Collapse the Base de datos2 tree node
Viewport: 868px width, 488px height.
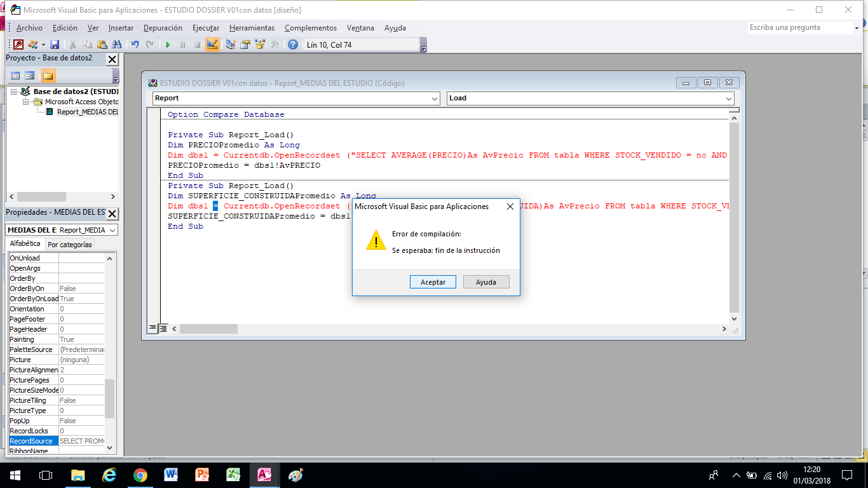coord(14,91)
